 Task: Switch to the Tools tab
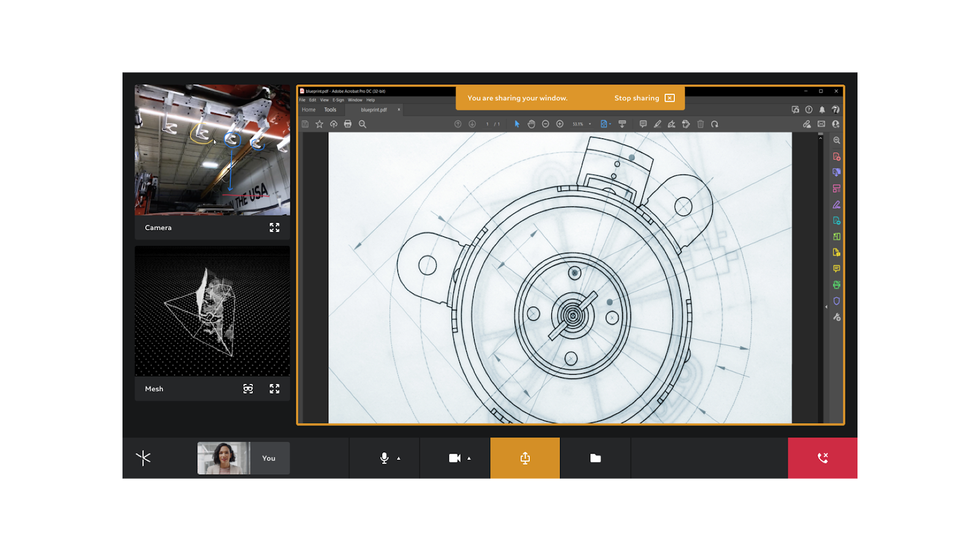pyautogui.click(x=330, y=110)
